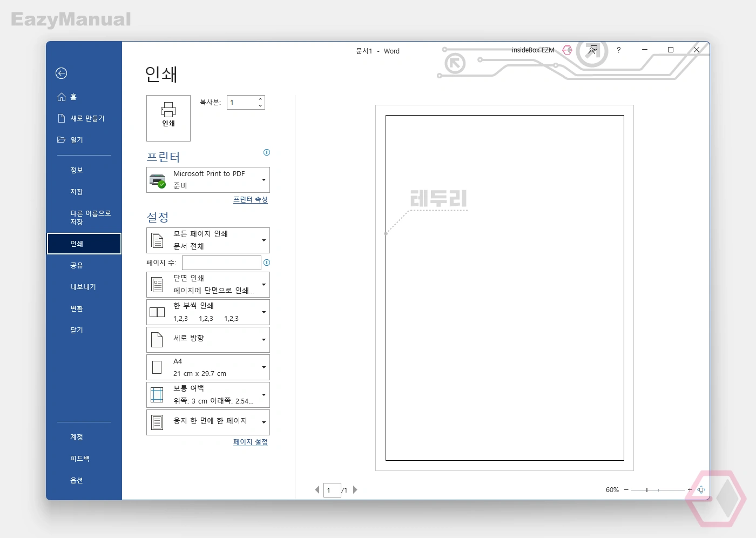Go to the 정보 section

84,170
